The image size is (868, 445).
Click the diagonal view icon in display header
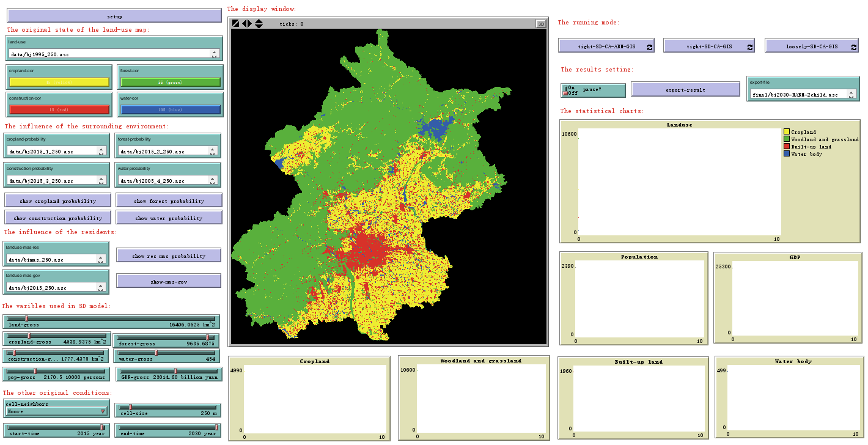click(236, 24)
